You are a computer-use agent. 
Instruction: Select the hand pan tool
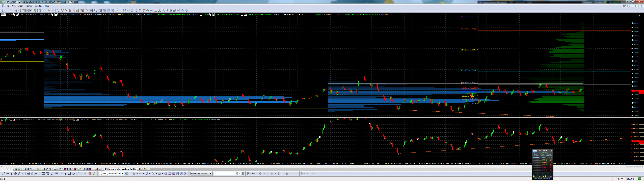tap(186, 11)
